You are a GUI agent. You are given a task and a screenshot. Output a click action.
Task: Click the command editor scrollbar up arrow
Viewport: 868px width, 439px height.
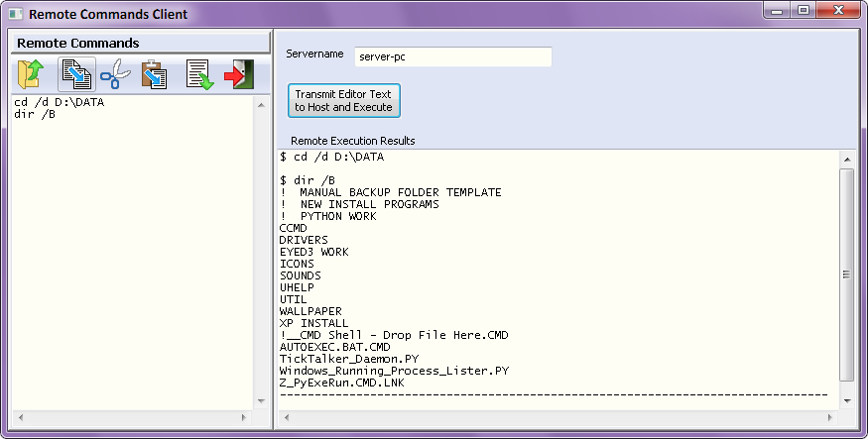(x=261, y=104)
